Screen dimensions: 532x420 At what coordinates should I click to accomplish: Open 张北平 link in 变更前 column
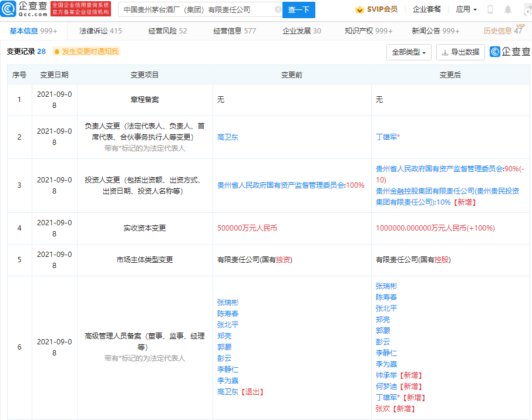point(228,325)
